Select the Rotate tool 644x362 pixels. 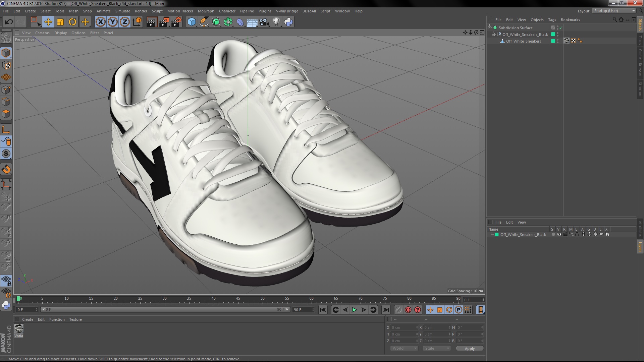72,22
